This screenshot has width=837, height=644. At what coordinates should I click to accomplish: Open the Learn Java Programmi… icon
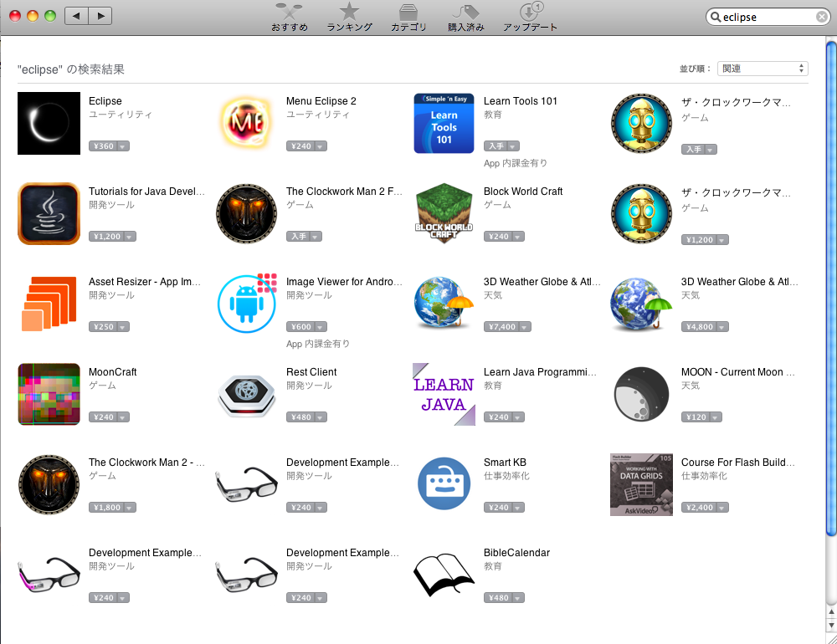(444, 394)
